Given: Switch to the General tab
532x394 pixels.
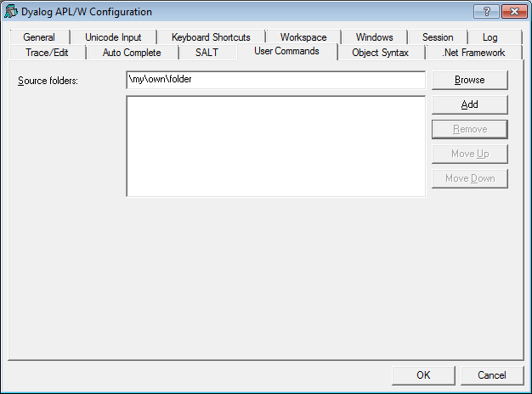Looking at the screenshot, I should [39, 37].
